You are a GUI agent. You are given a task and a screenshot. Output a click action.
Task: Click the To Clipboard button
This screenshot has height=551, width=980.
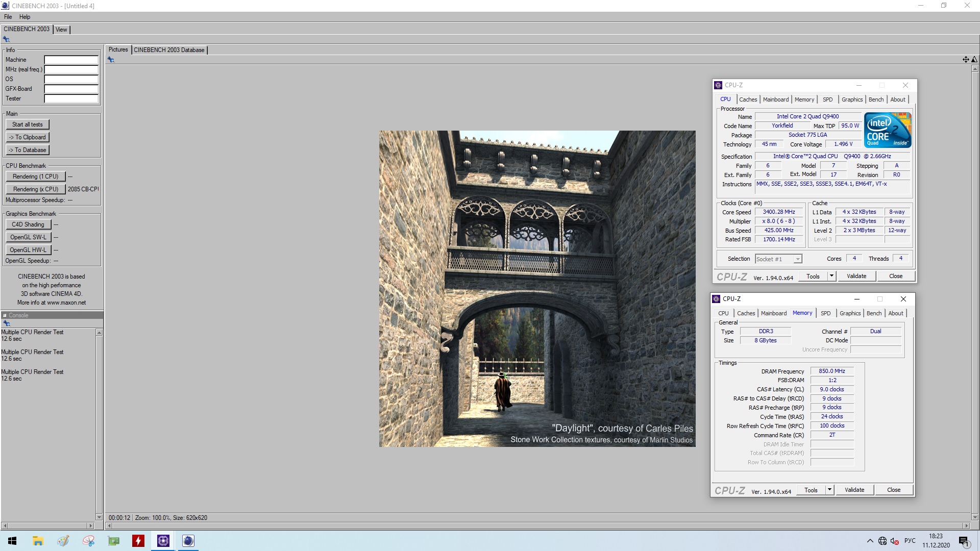tap(28, 137)
